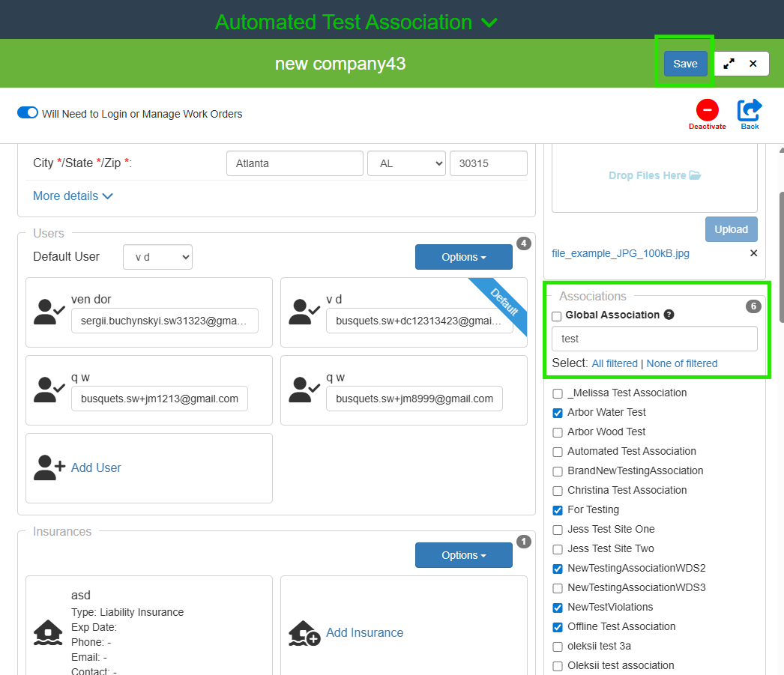The height and width of the screenshot is (675, 784).
Task: Click the All filtered link
Action: pyautogui.click(x=615, y=363)
